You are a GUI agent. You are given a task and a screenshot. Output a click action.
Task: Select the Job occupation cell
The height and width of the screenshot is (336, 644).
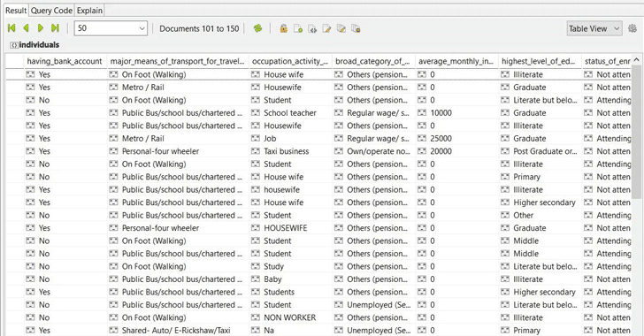tap(291, 139)
